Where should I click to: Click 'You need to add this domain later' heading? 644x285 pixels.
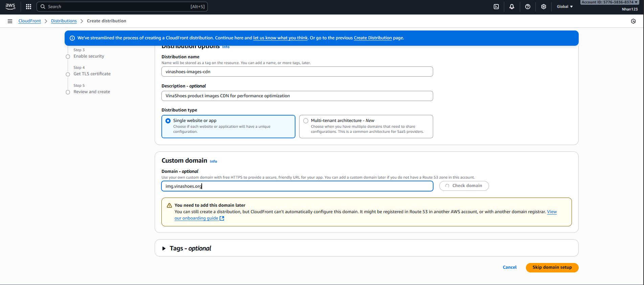210,205
